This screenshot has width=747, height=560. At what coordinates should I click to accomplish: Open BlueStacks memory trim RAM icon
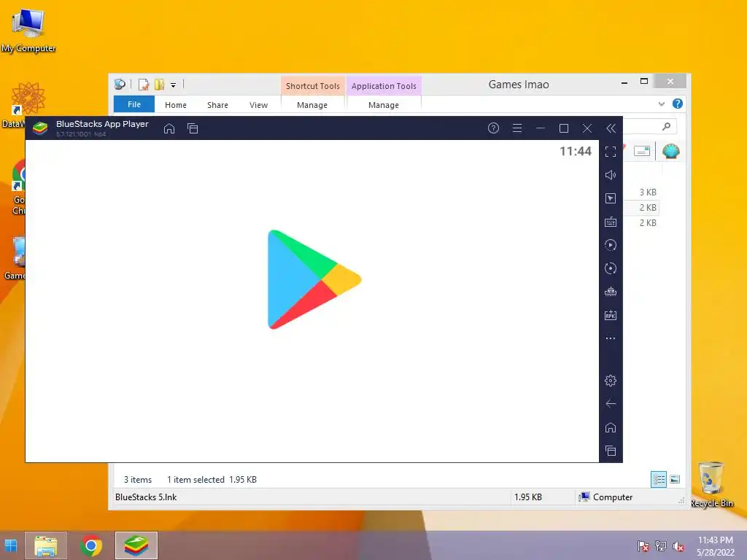click(x=611, y=292)
